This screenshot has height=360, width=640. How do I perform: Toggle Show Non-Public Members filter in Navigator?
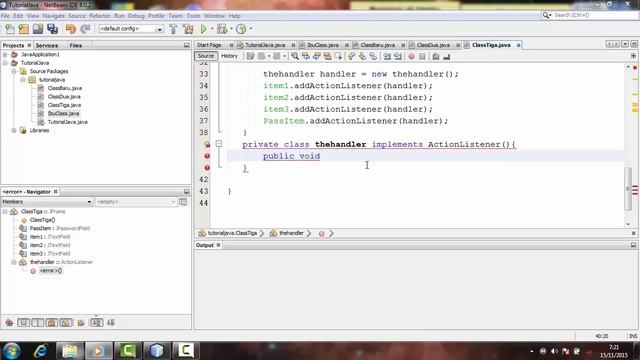(52, 322)
